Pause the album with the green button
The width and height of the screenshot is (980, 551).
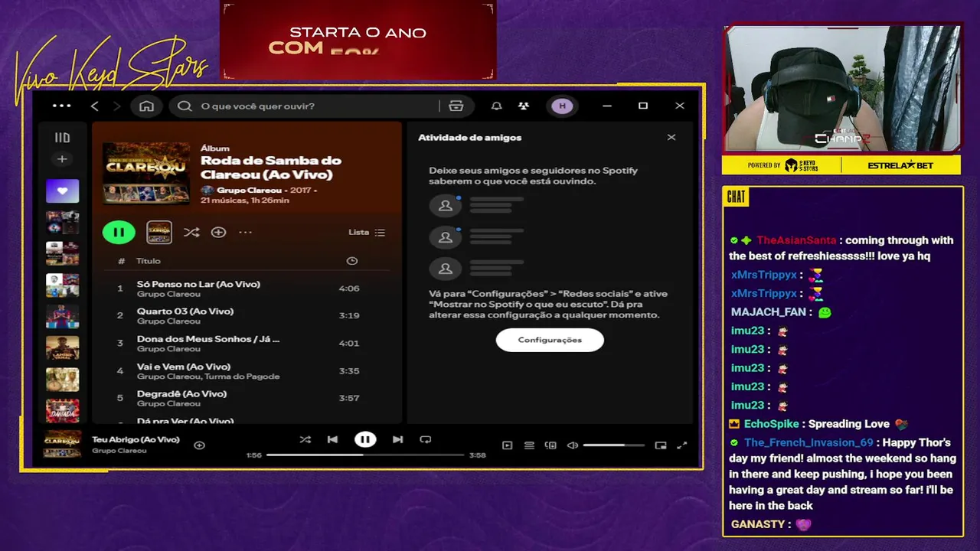[119, 232]
